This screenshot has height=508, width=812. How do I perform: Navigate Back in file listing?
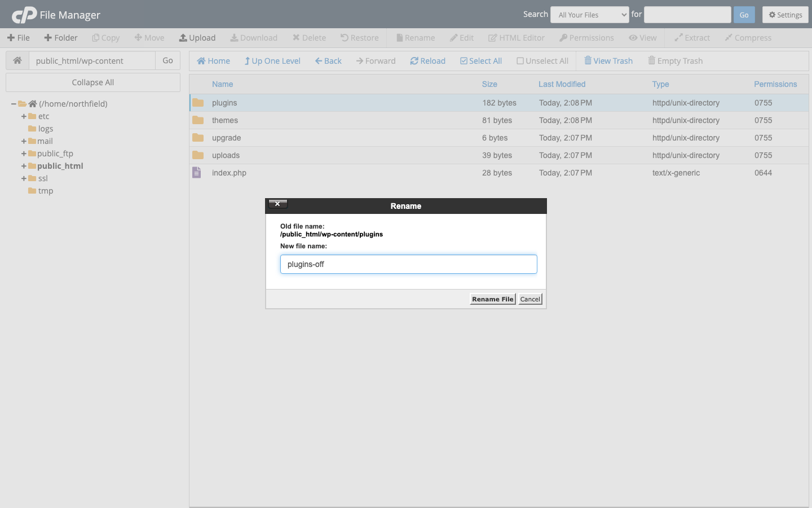(328, 61)
